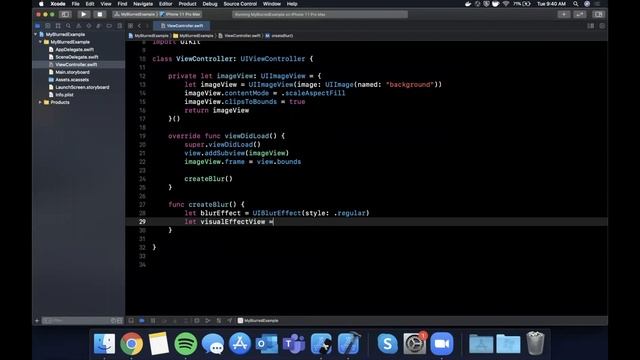This screenshot has height=360, width=640.
Task: Toggle the inspectors panel button
Action: 598,14
